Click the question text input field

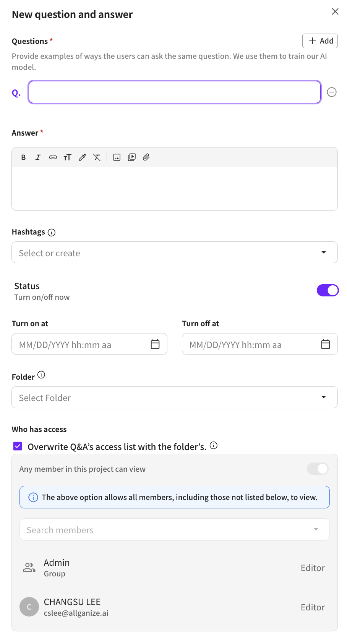(174, 92)
